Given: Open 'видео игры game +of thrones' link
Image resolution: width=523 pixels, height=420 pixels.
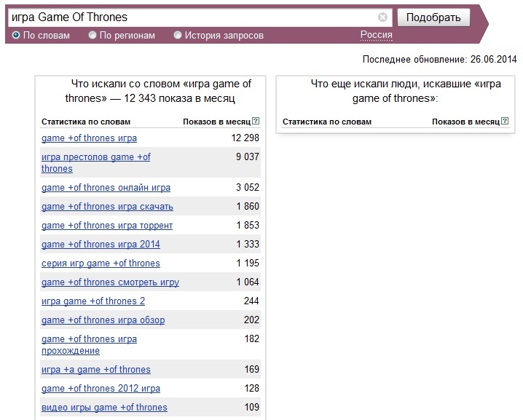Looking at the screenshot, I should (x=104, y=408).
